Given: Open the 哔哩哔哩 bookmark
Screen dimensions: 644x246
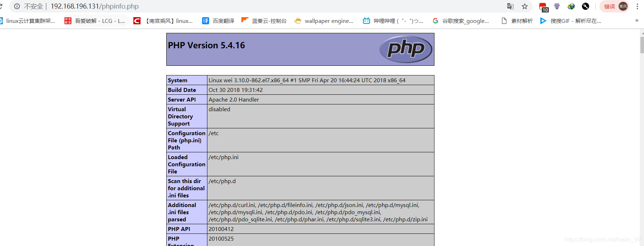Looking at the screenshot, I should tap(393, 21).
